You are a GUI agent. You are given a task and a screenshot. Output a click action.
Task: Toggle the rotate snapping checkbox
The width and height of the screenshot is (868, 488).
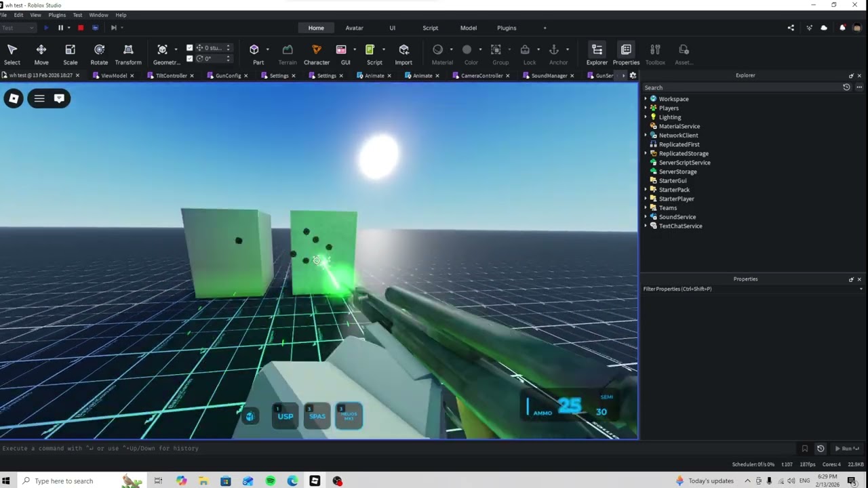(x=190, y=58)
